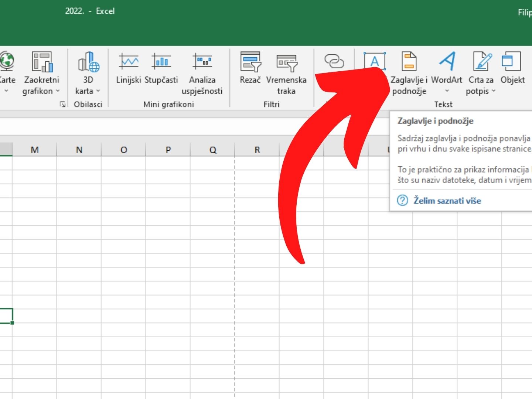Expand the WordArt dropdown arrow

tap(447, 91)
